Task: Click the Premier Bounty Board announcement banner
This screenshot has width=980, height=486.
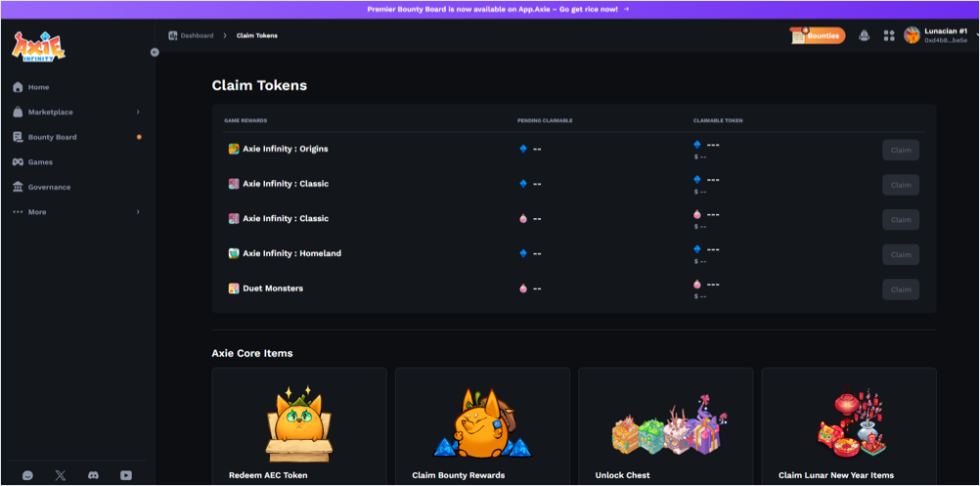Action: (x=490, y=10)
